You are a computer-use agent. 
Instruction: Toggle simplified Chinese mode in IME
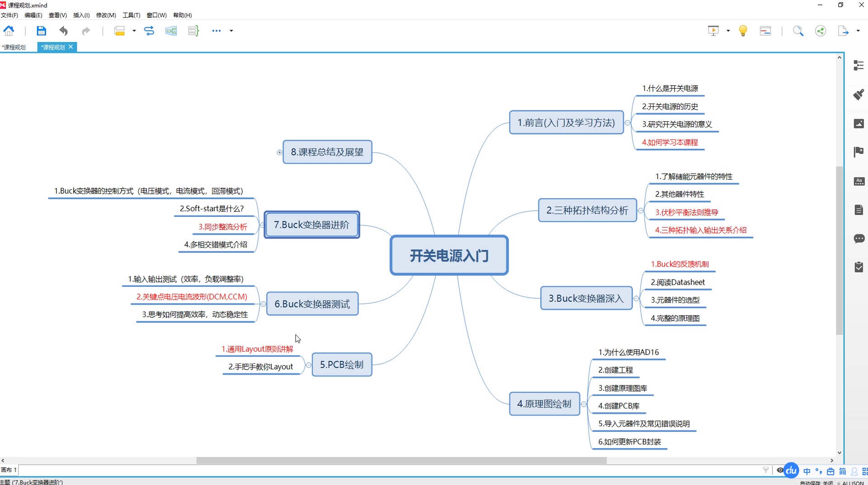843,471
